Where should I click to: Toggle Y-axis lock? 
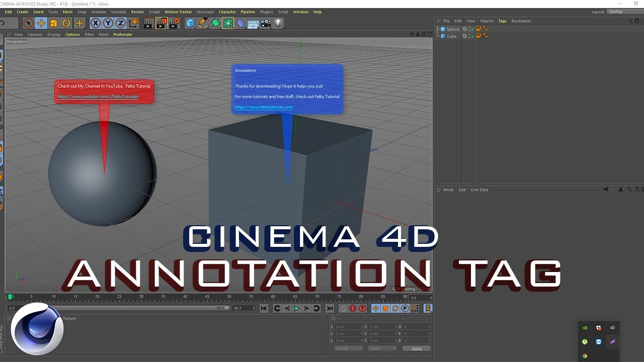pyautogui.click(x=108, y=23)
